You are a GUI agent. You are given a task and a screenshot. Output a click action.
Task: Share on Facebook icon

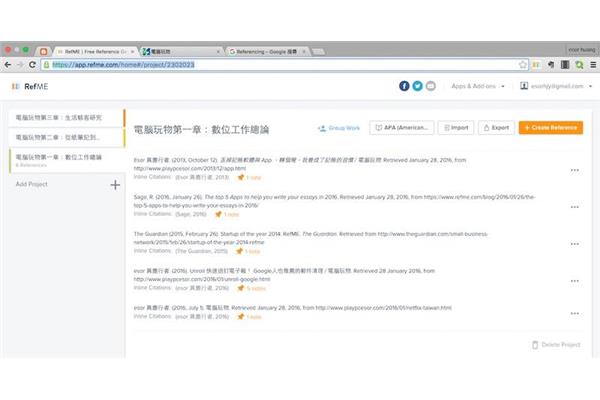click(404, 86)
